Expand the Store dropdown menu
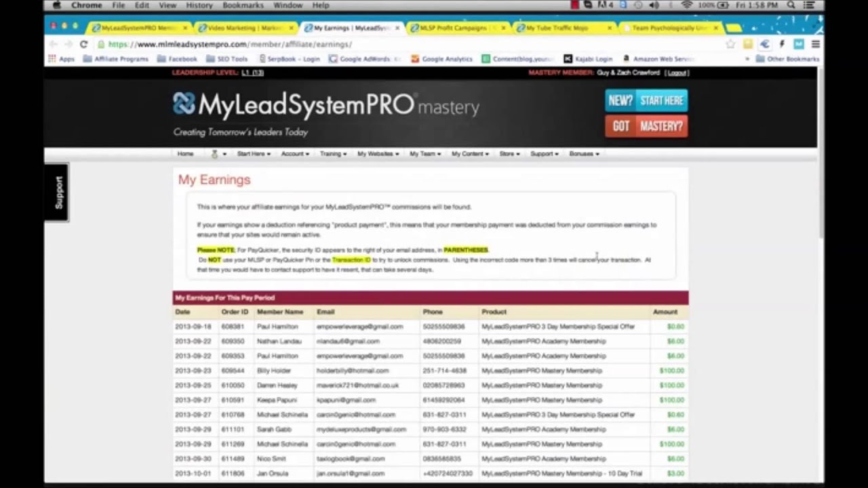Screen dimensions: 868x488 [509, 154]
